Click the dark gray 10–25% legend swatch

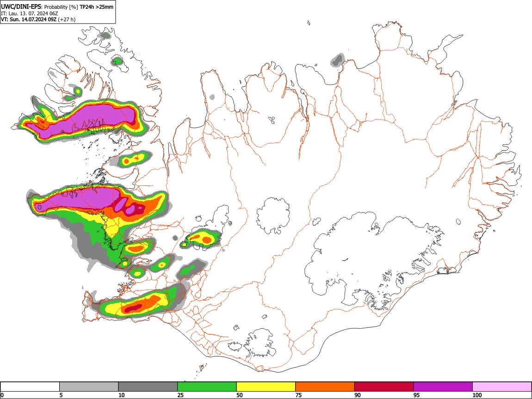tap(148, 387)
